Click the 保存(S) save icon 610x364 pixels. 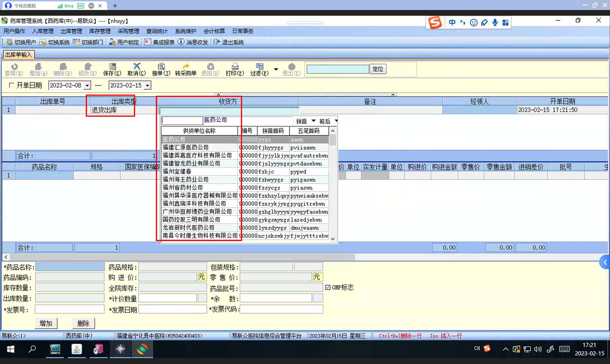(112, 67)
